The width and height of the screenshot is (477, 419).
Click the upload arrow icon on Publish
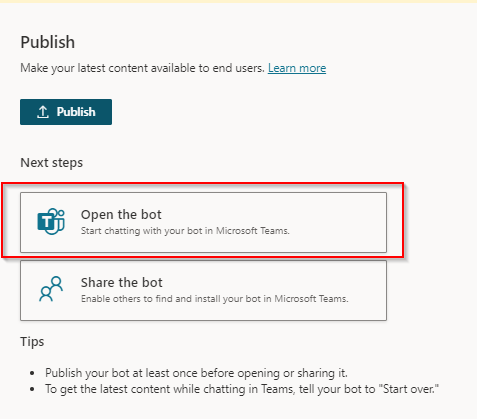tap(43, 112)
